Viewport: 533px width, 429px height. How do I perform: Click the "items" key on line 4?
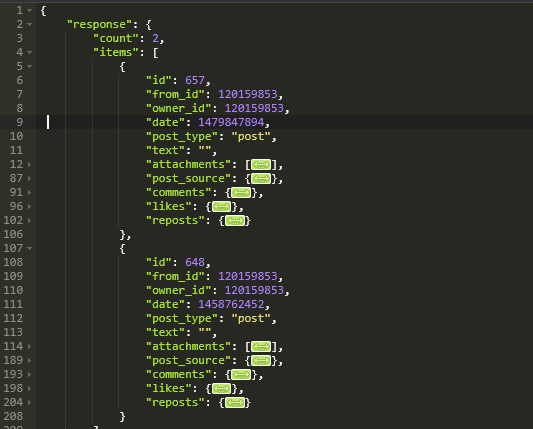pos(116,52)
